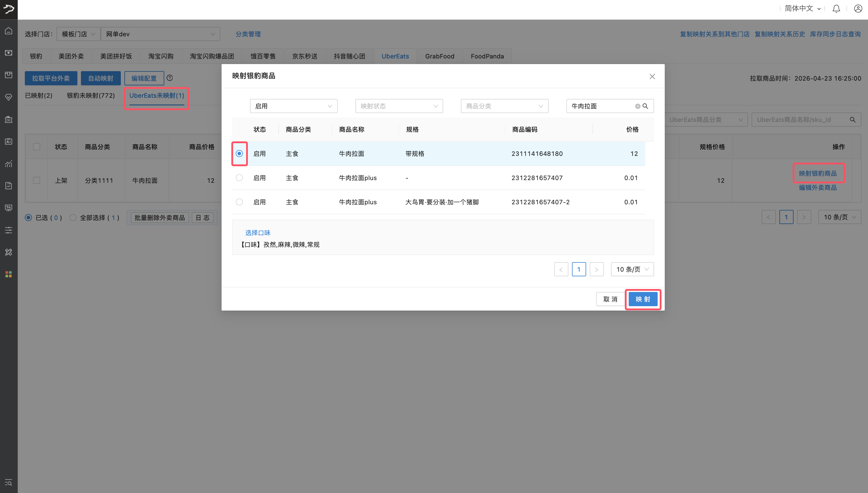Click the 编辑配置 button
Viewport: 868px width, 493px height.
(144, 78)
